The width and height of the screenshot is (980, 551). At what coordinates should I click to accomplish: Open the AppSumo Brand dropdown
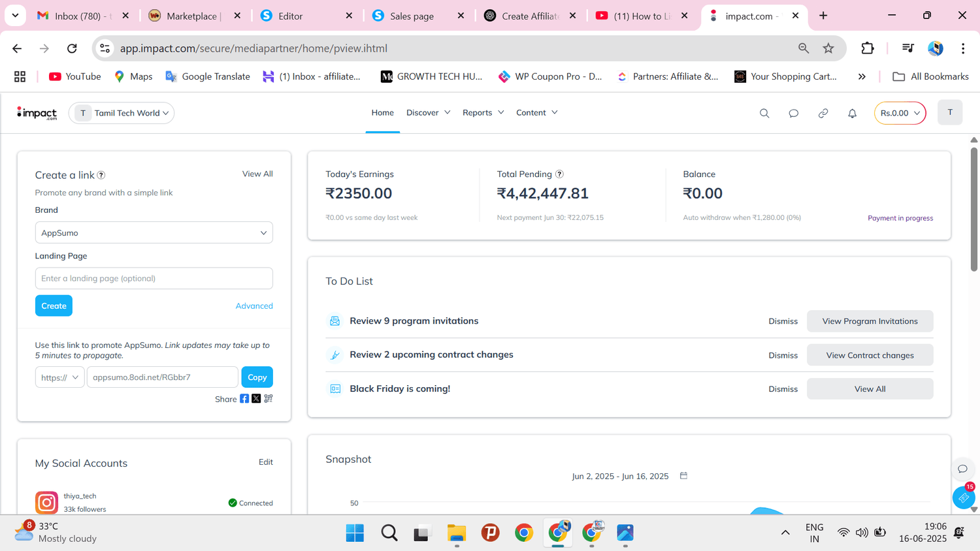click(154, 233)
